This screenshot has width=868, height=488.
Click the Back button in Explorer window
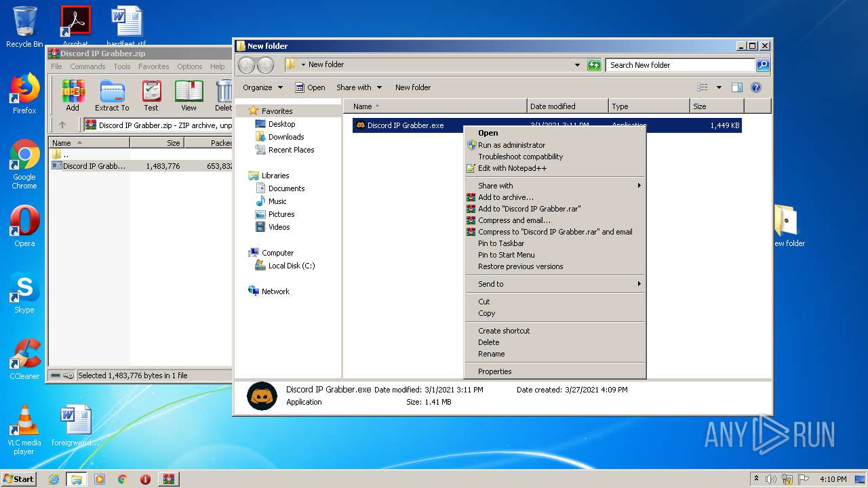pos(246,65)
